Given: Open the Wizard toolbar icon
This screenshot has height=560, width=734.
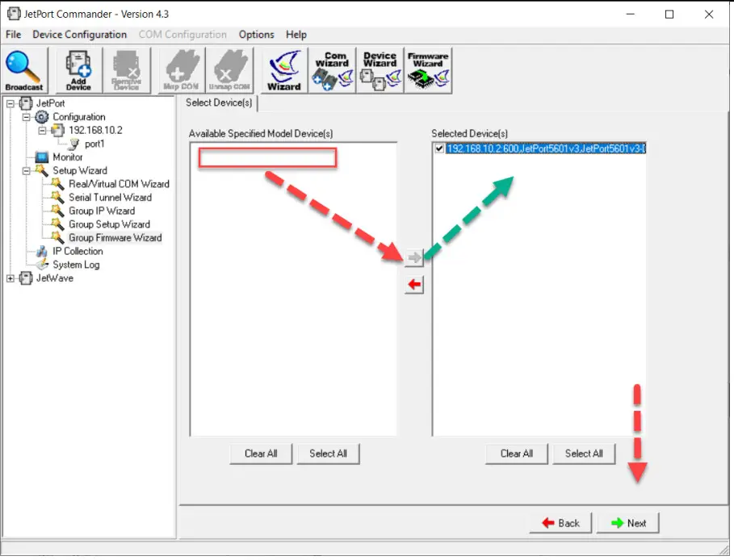Looking at the screenshot, I should [x=283, y=70].
